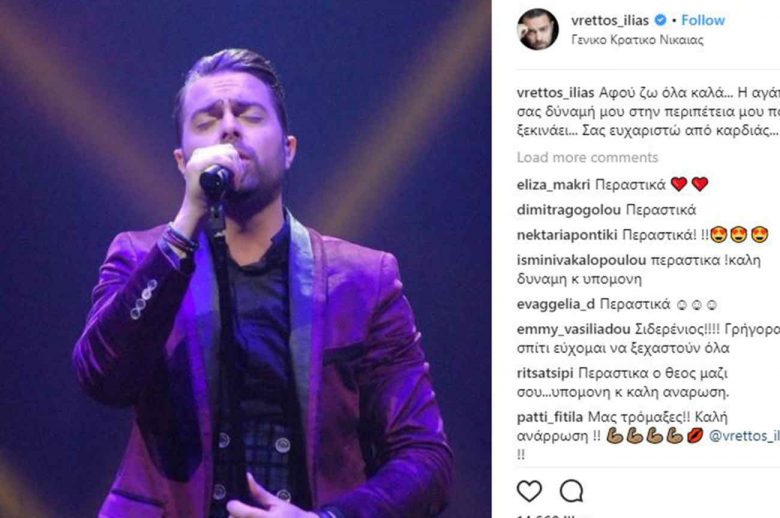Open the singer post photo
780x518 pixels.
[245, 259]
